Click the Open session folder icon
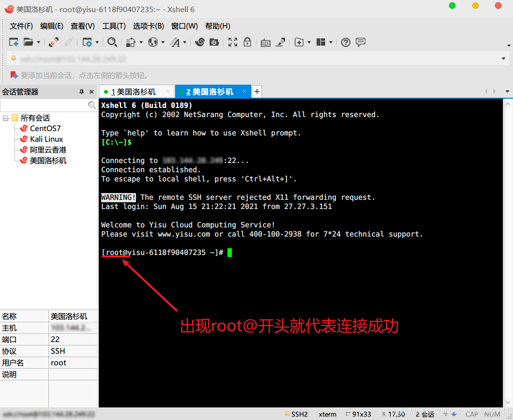Screen dimensions: 513x420 point(29,42)
